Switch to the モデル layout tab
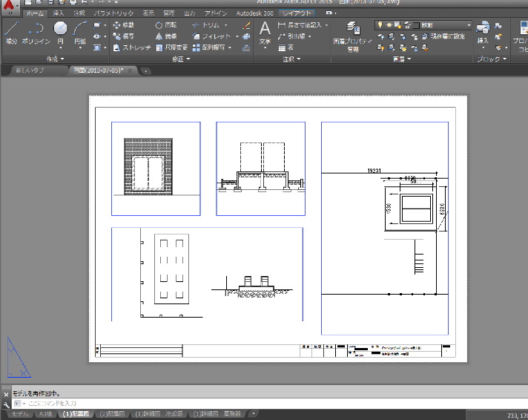Image resolution: width=528 pixels, height=420 pixels. [20, 413]
